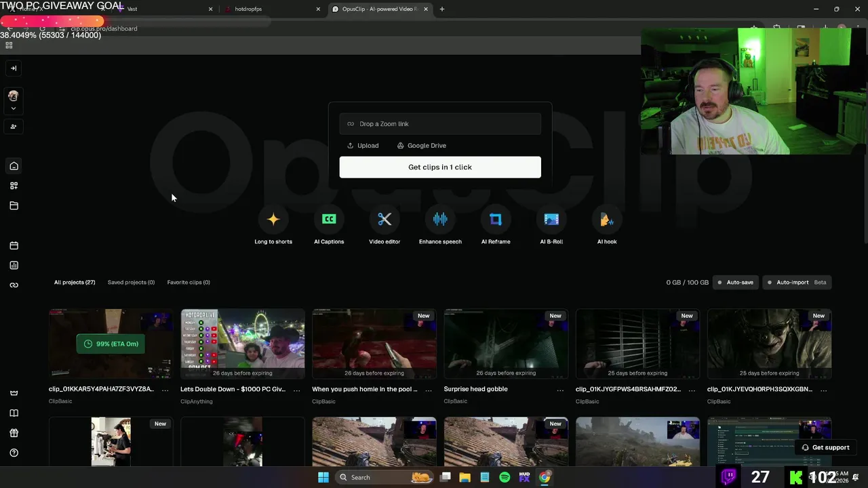Screen dimensions: 868x488
Task: Toggle the Auto-save option
Action: click(736, 282)
